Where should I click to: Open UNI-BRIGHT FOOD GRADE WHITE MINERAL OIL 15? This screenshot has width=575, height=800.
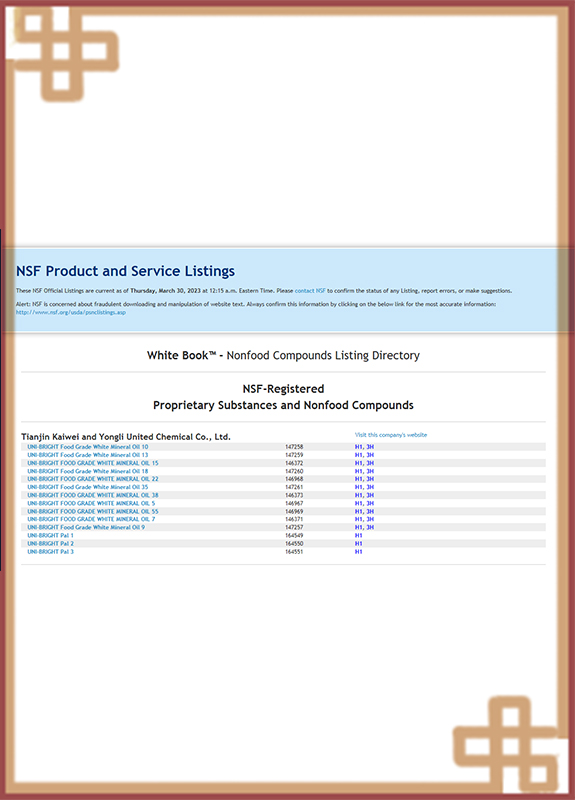[93, 463]
